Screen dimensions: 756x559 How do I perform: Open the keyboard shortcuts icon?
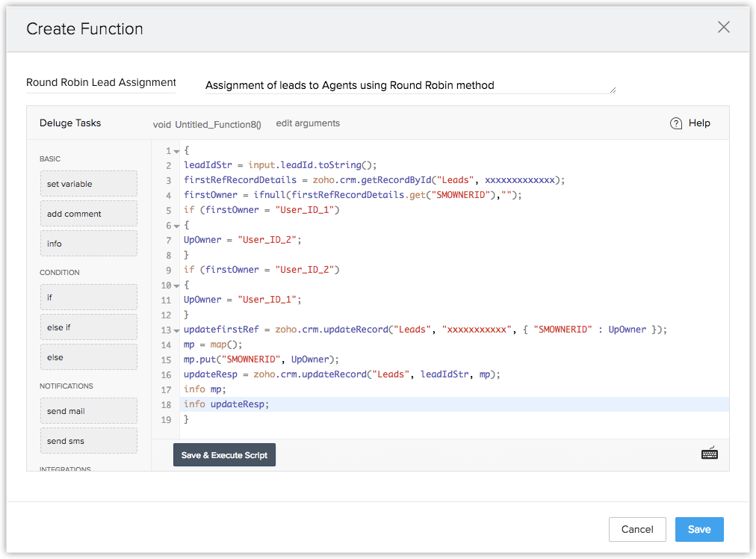point(709,453)
